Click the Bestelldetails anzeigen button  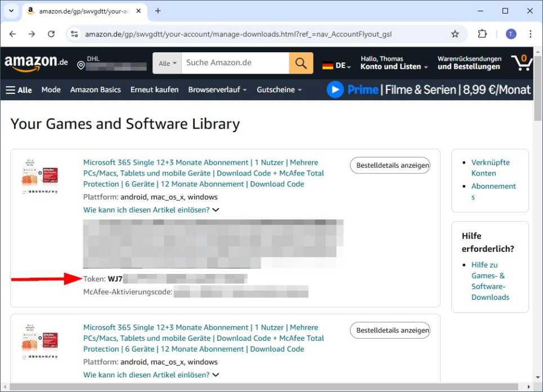pyautogui.click(x=390, y=165)
